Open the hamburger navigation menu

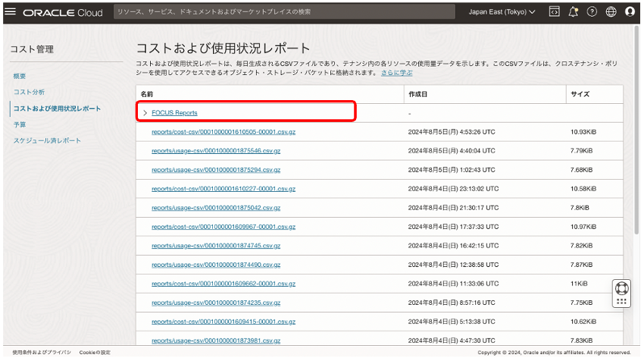(11, 11)
